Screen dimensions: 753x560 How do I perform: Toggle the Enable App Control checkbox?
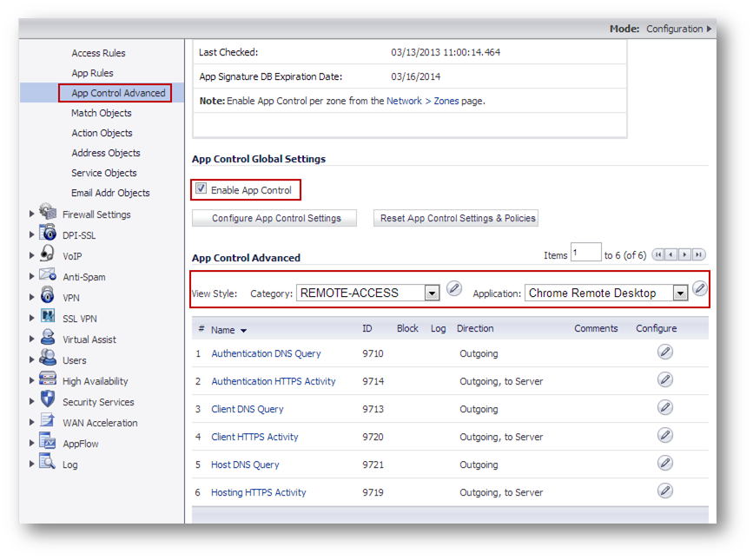(201, 189)
